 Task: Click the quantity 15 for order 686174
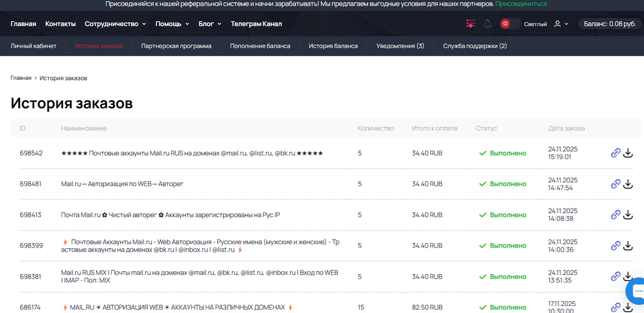(x=361, y=307)
